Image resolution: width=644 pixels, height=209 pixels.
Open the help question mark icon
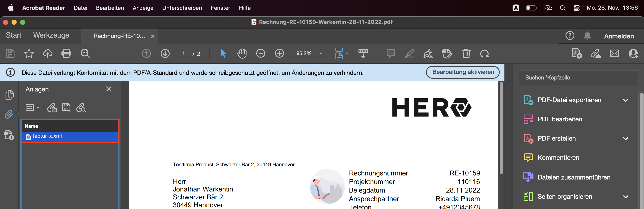[570, 36]
